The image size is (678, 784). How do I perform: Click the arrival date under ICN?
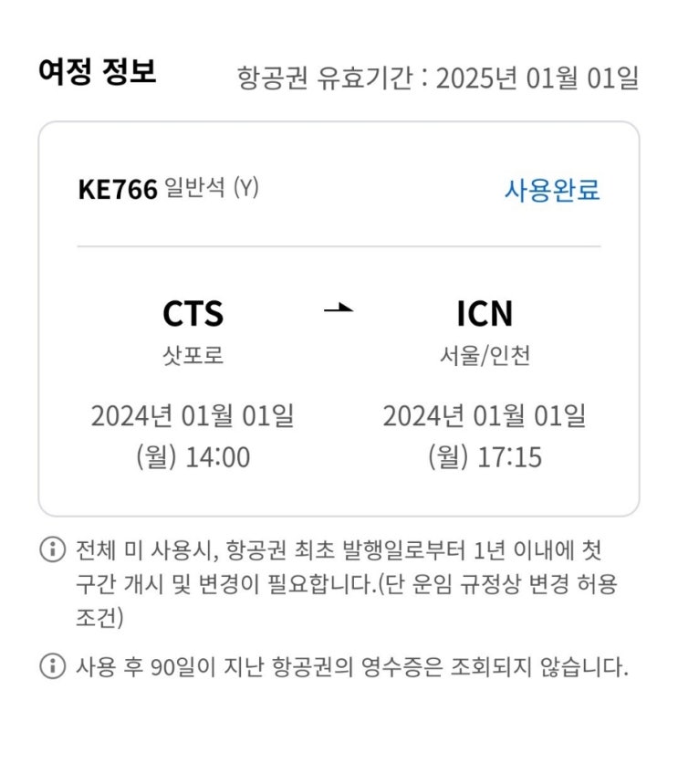(x=485, y=416)
